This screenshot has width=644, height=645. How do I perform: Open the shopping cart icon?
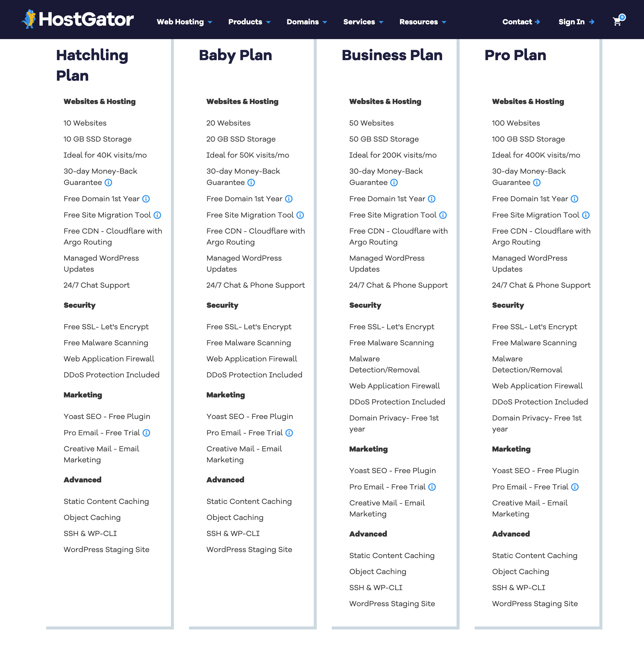(x=617, y=22)
